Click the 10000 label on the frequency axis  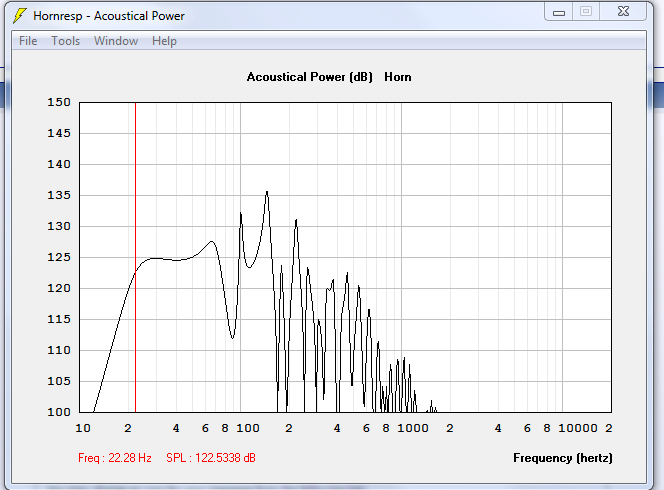[x=578, y=428]
